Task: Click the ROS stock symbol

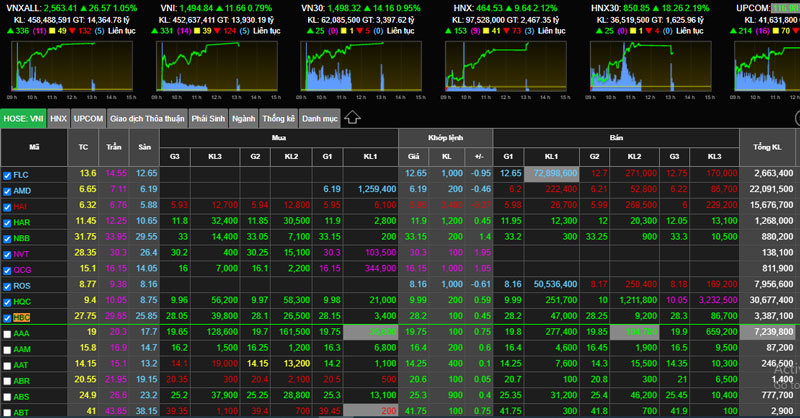Action: click(23, 284)
